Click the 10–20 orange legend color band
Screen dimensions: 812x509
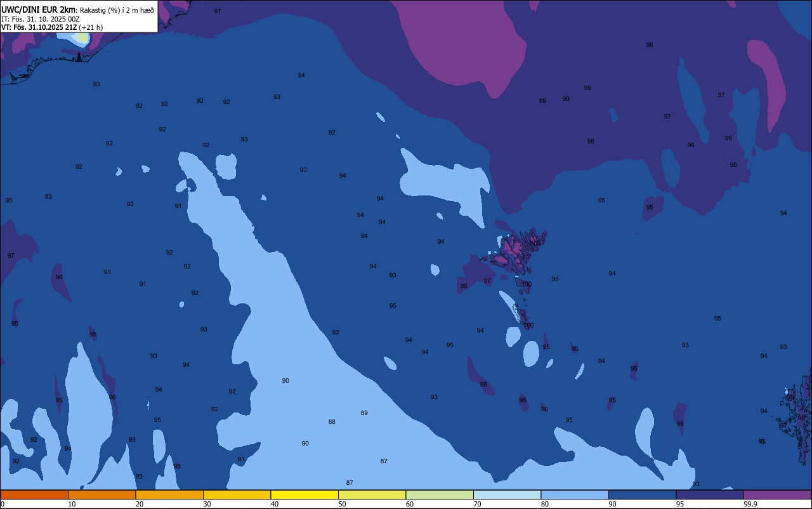click(x=101, y=494)
